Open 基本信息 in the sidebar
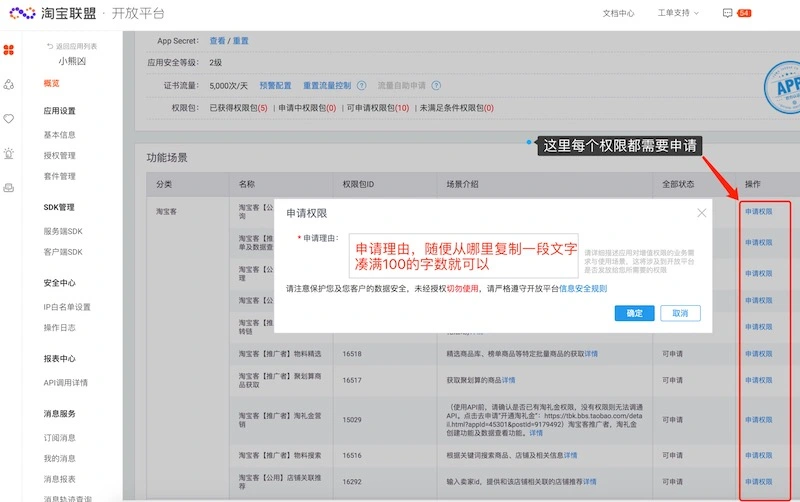 tap(60, 135)
